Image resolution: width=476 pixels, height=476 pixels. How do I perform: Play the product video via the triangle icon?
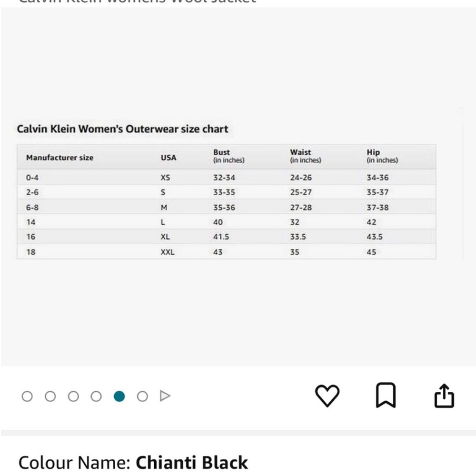(x=165, y=396)
